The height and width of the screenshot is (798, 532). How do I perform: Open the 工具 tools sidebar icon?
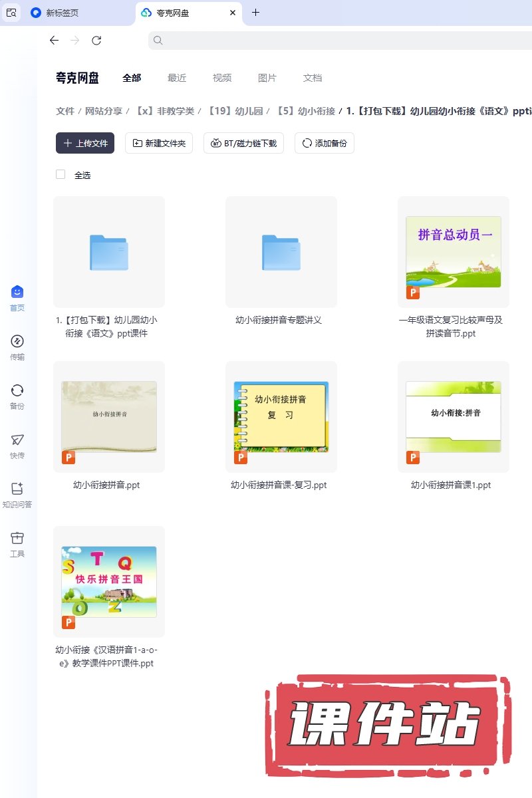[x=17, y=539]
